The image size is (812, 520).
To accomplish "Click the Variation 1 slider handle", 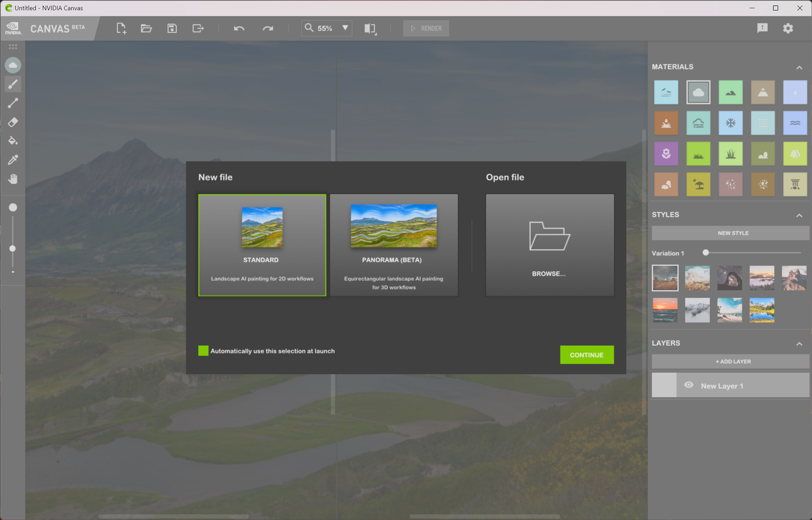I will tap(706, 253).
